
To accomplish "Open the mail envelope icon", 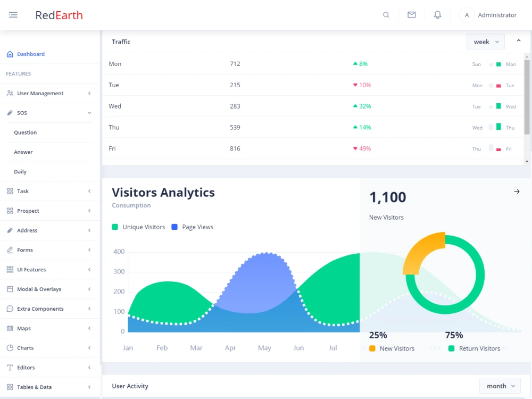I will click(x=412, y=15).
